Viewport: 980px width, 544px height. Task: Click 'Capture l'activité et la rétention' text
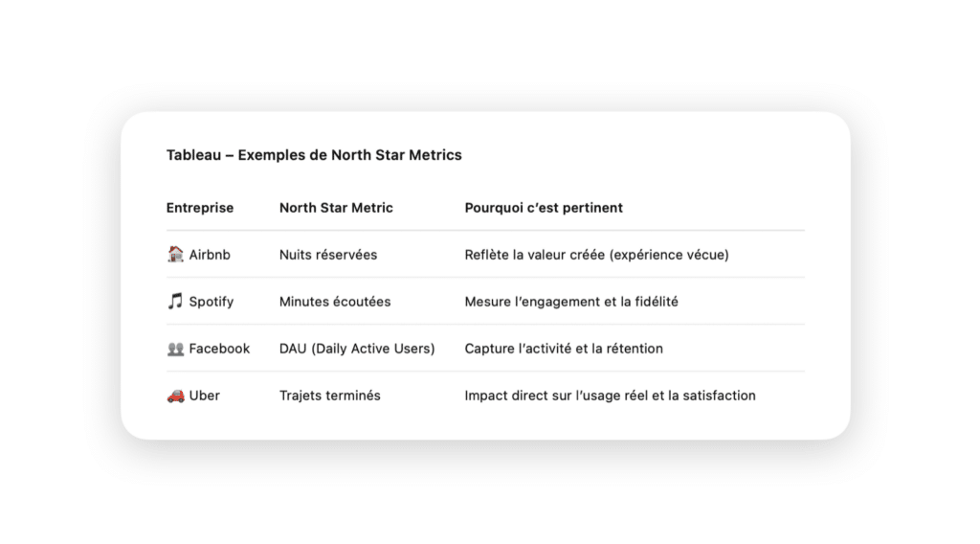pyautogui.click(x=564, y=349)
